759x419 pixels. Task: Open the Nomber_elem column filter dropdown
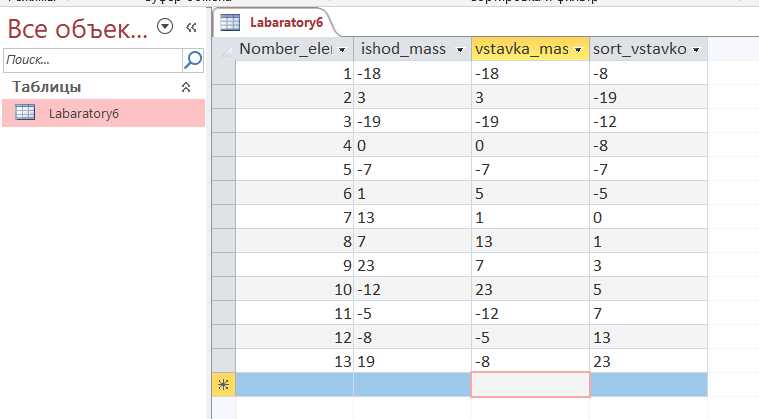click(x=342, y=49)
